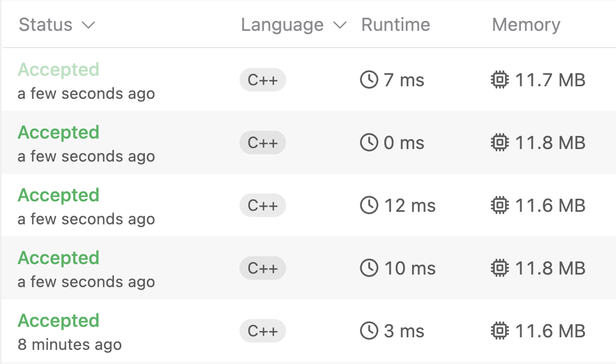The image size is (616, 364).
Task: Click the clock icon beside 3 ms
Action: tap(369, 331)
